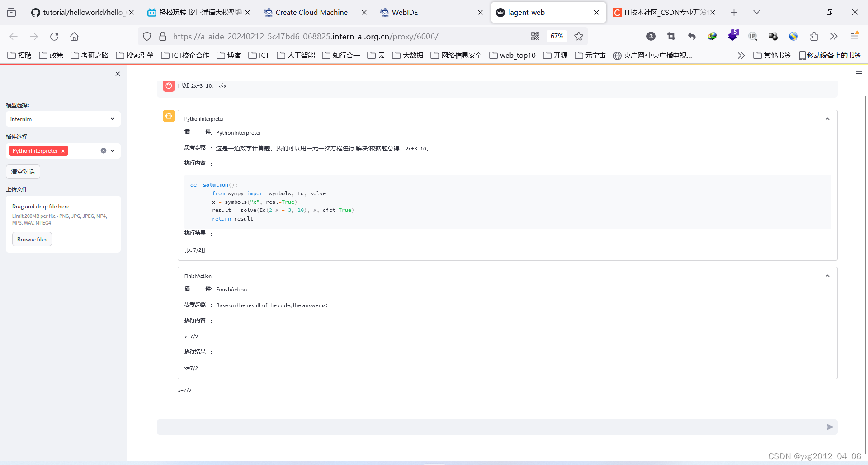The image size is (868, 465).
Task: Click the 清空对话 button
Action: [x=23, y=172]
